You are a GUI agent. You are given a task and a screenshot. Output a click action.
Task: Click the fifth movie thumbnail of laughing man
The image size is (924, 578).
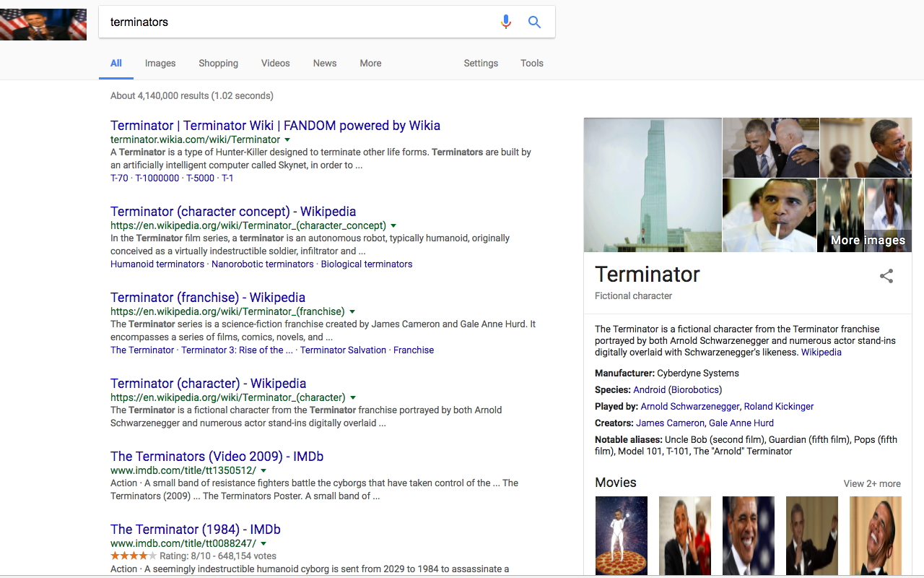(876, 535)
